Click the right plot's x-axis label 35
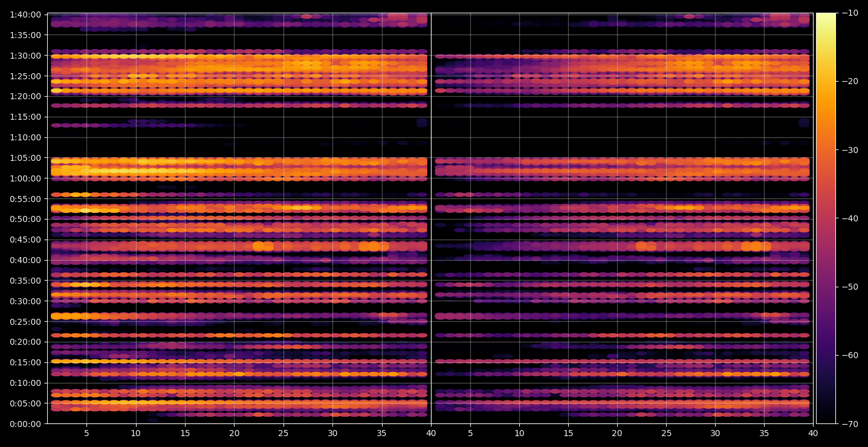This screenshot has width=868, height=447. [764, 433]
